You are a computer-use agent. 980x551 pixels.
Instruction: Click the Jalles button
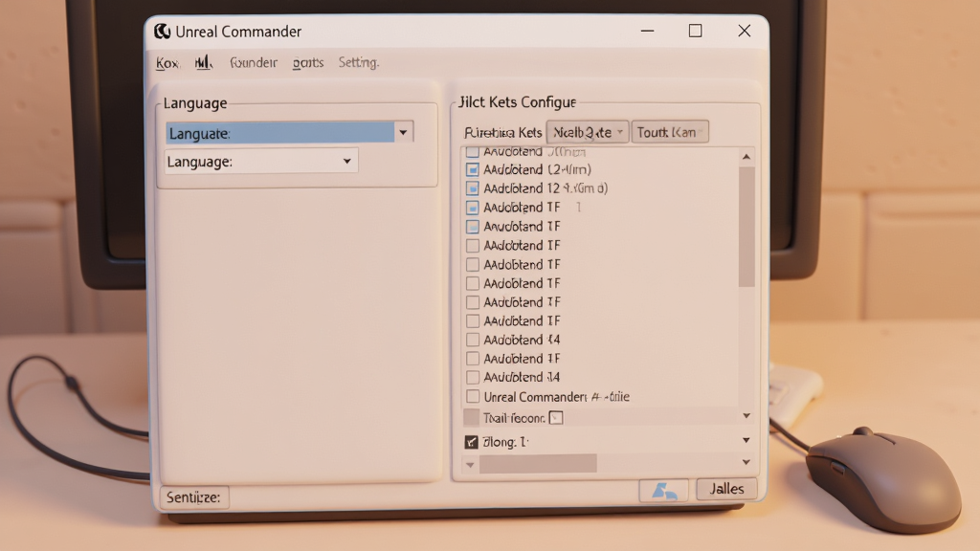(x=726, y=489)
